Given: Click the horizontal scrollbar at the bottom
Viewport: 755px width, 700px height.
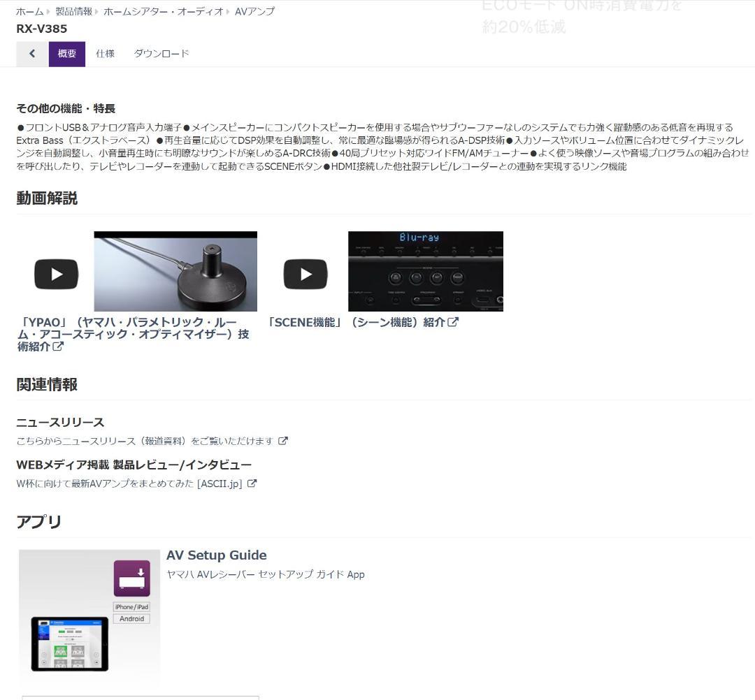Looking at the screenshot, I should click(x=140, y=698).
